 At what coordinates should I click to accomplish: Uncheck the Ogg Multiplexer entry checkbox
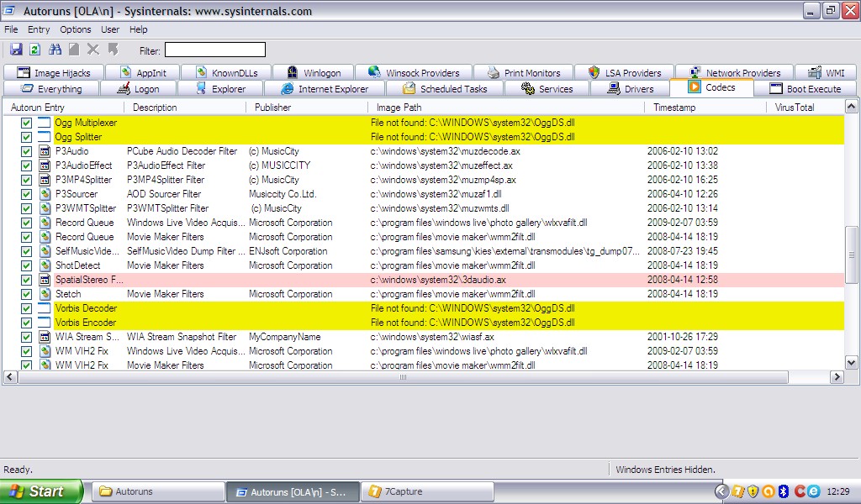26,123
